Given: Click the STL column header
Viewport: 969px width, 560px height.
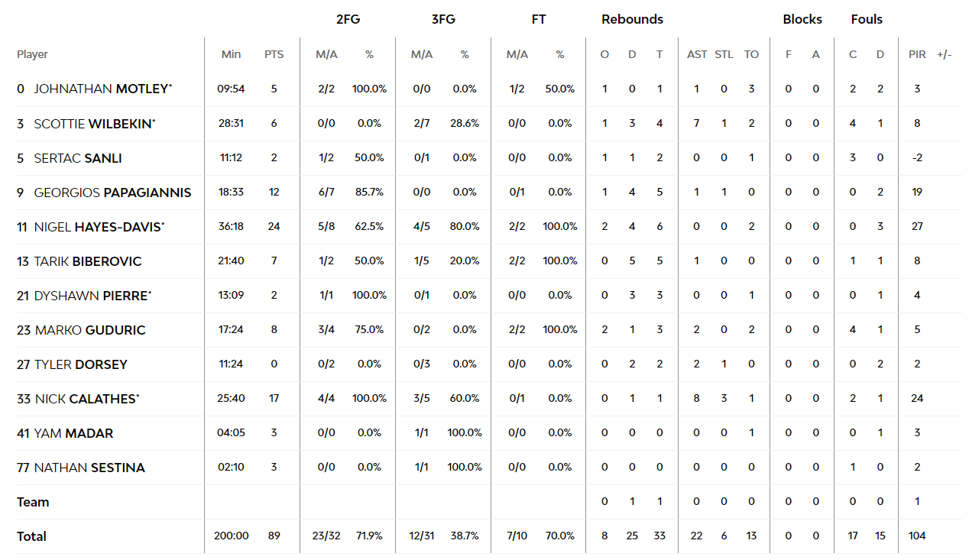Looking at the screenshot, I should [724, 54].
